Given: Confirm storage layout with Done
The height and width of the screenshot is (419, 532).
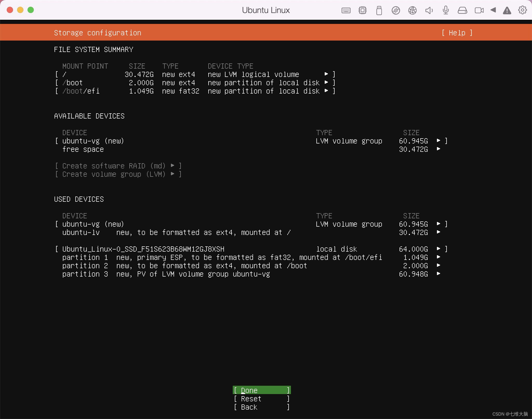Looking at the screenshot, I should tap(262, 390).
